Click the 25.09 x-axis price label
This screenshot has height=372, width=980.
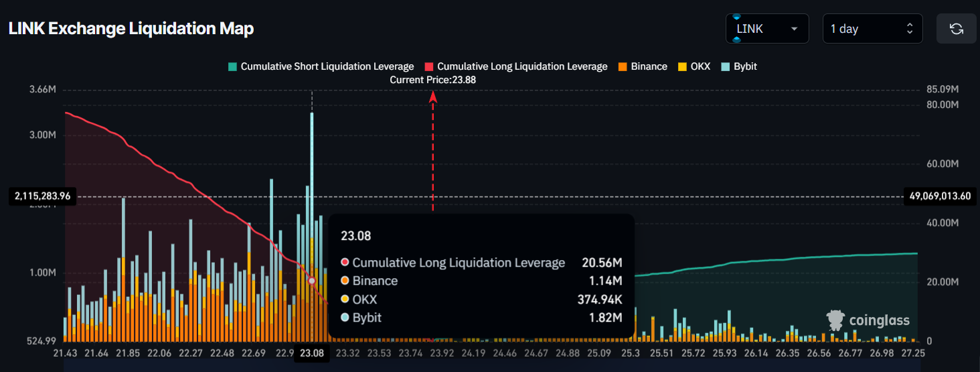tap(599, 353)
